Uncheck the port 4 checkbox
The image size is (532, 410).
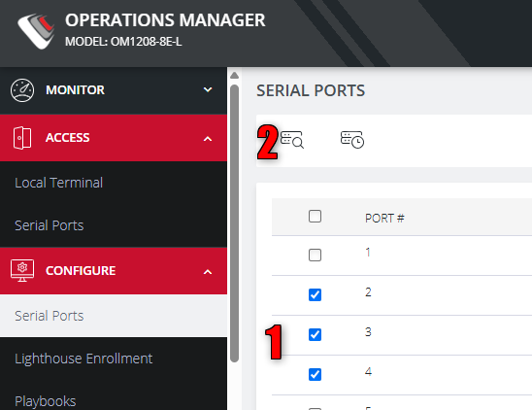315,374
